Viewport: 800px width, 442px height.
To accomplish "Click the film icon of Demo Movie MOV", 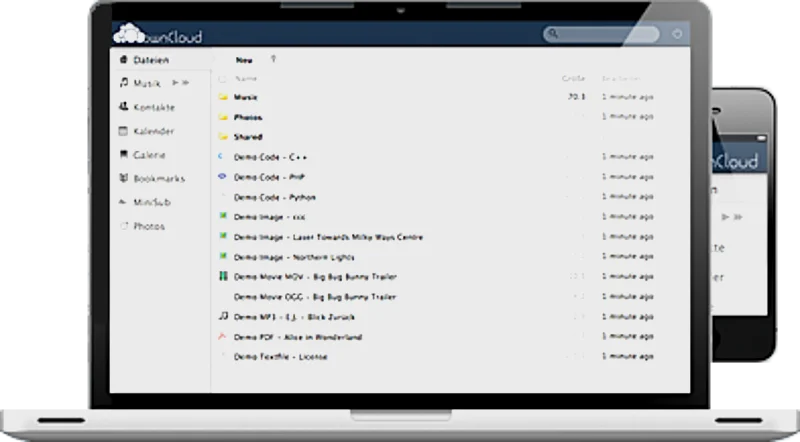I will [x=223, y=276].
